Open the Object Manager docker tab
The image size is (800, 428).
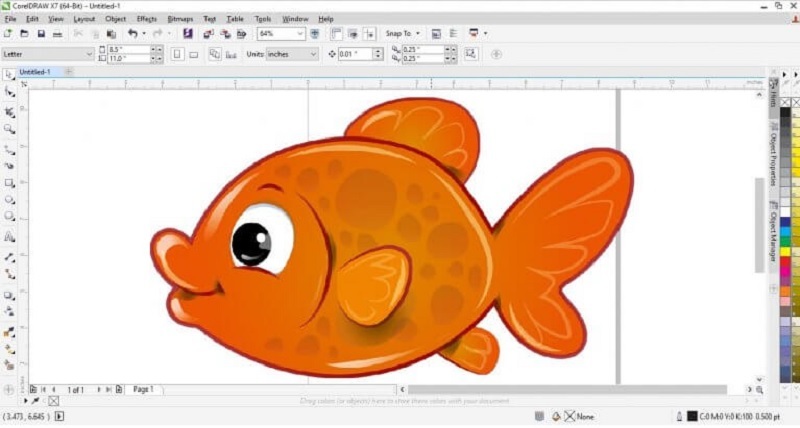(x=773, y=233)
